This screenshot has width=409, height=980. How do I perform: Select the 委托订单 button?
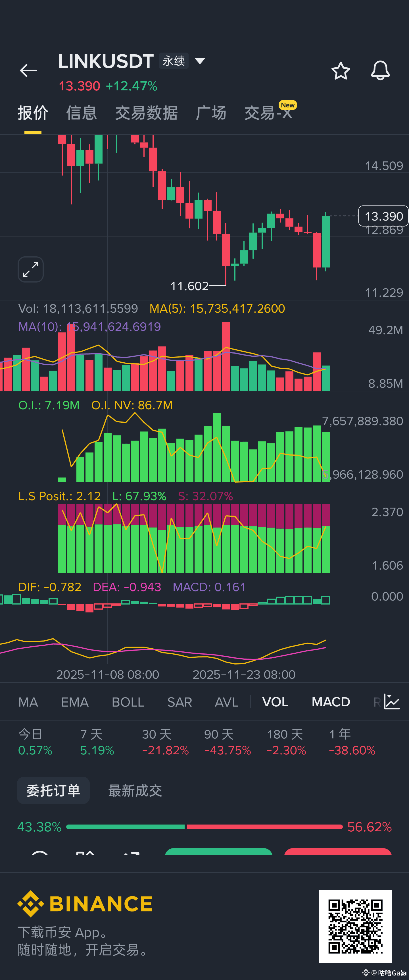53,790
